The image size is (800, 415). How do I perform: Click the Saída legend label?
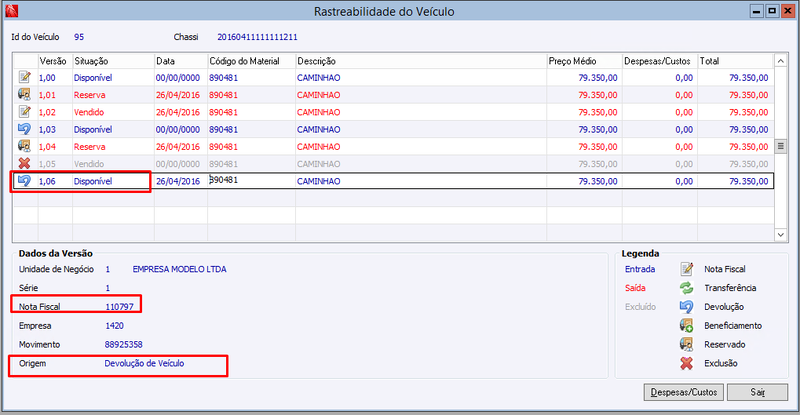[635, 288]
